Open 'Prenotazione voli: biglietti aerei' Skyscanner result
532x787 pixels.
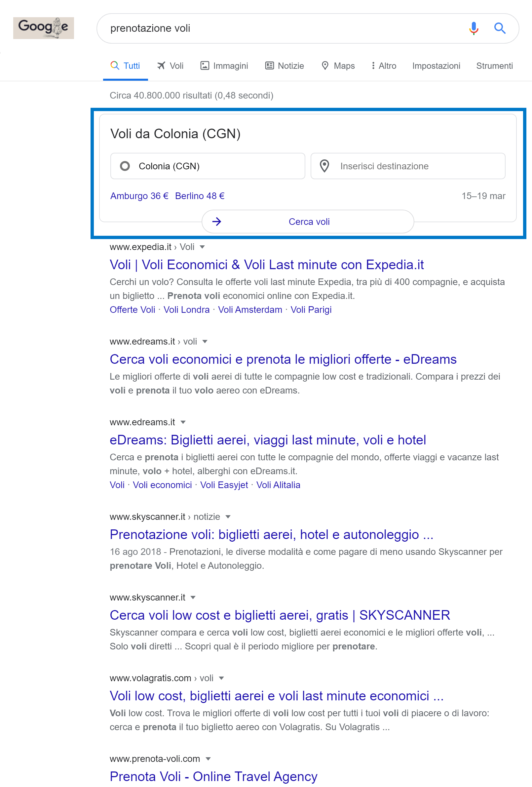271,534
